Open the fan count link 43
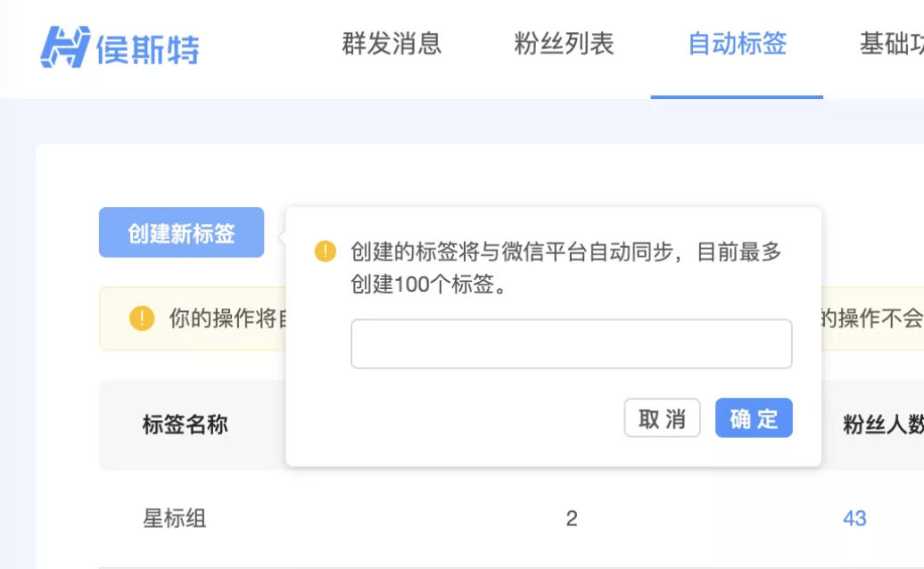 coord(854,518)
